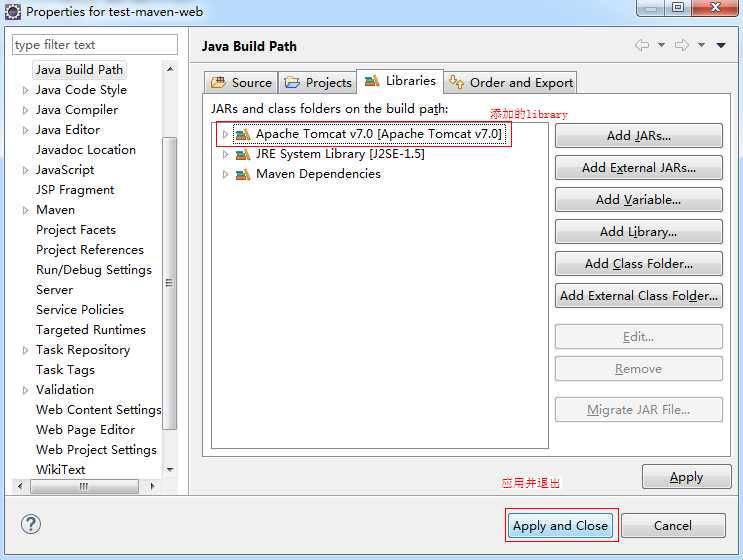743x560 pixels.
Task: Expand the JRE System Library entry
Action: pos(225,154)
